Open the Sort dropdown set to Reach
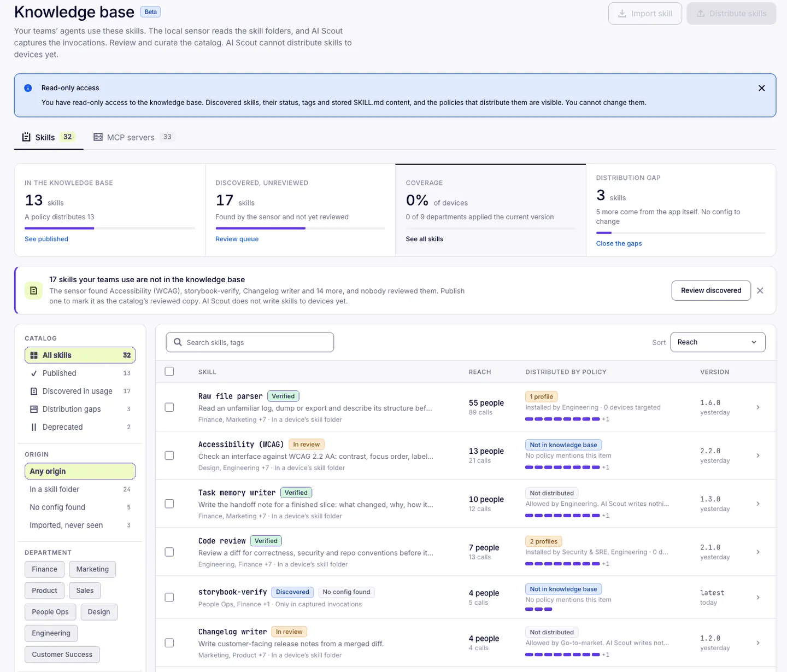Screen dimensions: 787x672 coord(718,342)
